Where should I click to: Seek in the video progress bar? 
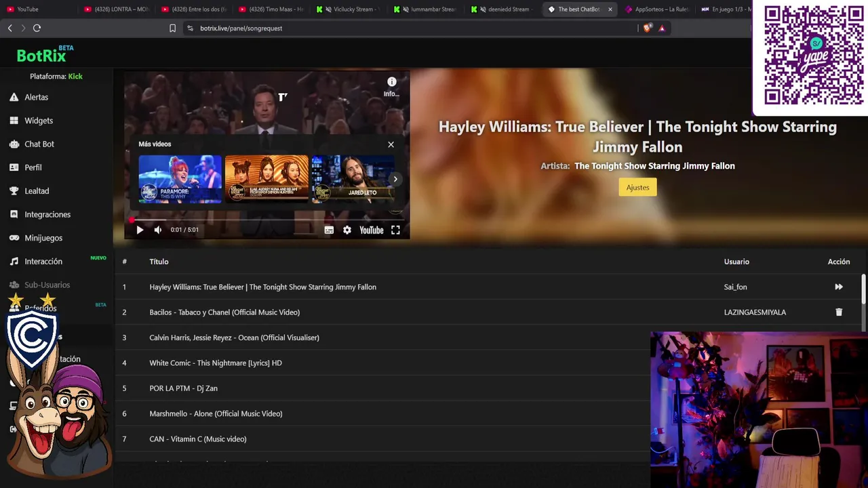tap(267, 220)
